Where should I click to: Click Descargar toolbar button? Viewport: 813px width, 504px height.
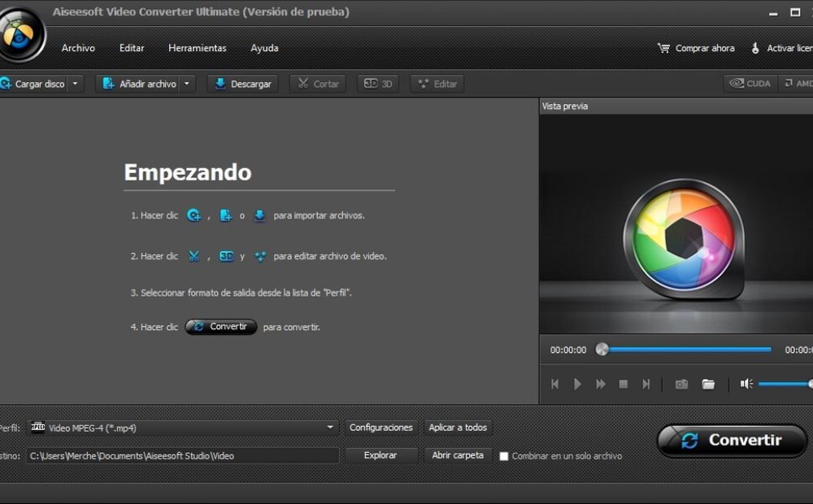[x=242, y=84]
